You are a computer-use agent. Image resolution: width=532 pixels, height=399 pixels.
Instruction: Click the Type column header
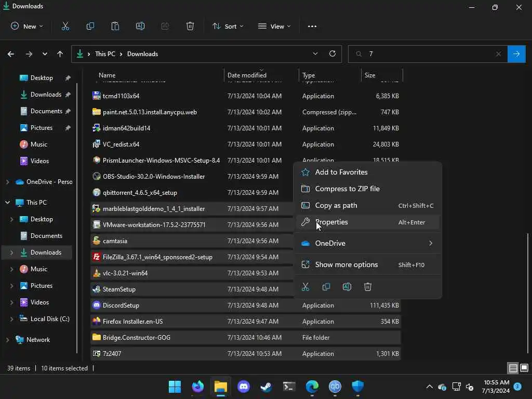click(x=330, y=75)
